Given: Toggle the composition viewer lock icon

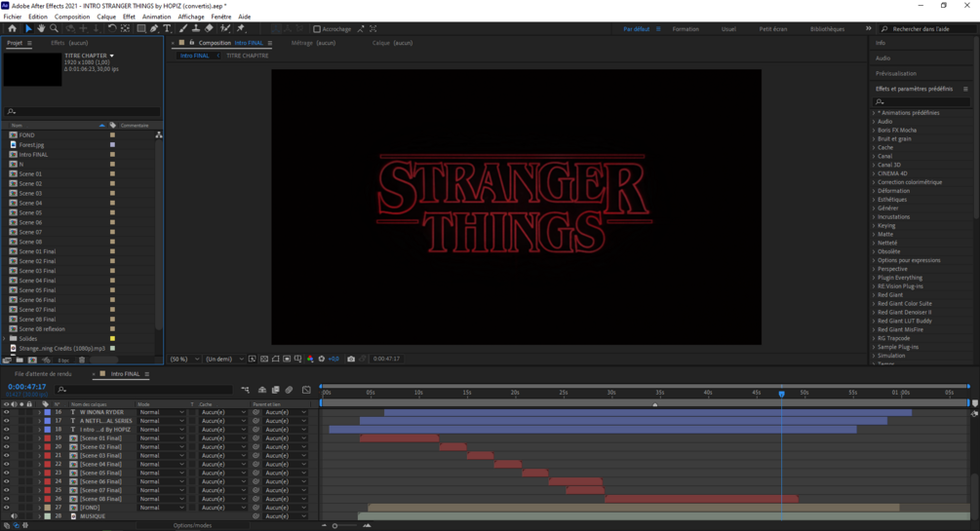Looking at the screenshot, I should click(x=191, y=43).
